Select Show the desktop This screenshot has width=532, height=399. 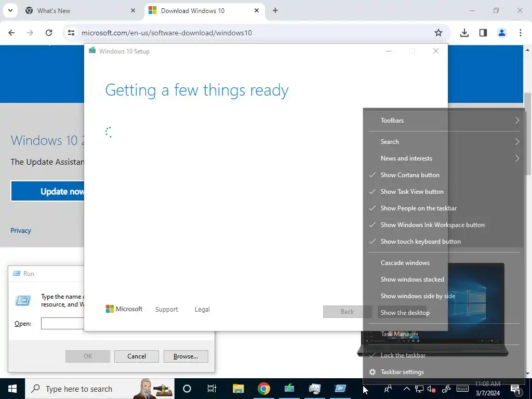coord(444,313)
